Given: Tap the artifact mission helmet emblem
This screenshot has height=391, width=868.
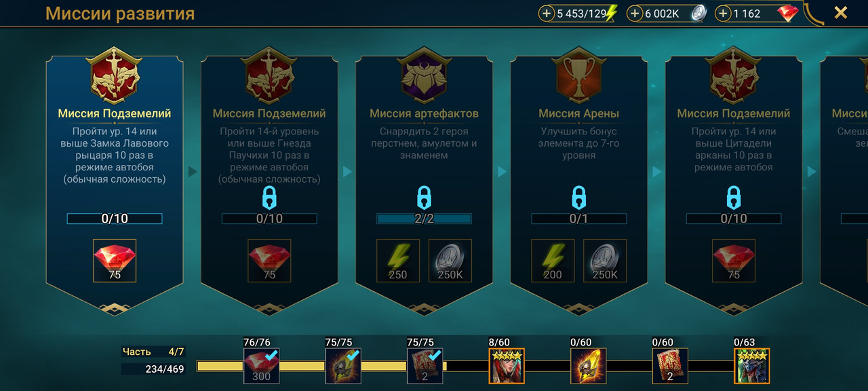Looking at the screenshot, I should pos(425,76).
